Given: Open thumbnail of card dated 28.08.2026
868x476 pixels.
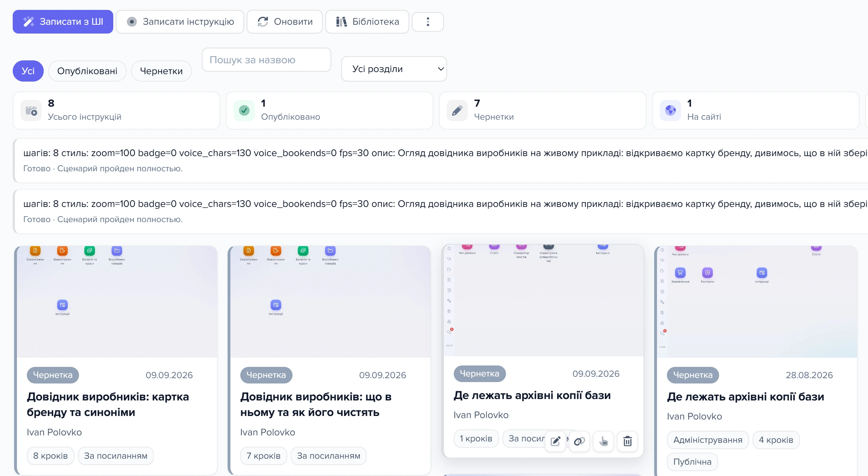Looking at the screenshot, I should (x=757, y=302).
